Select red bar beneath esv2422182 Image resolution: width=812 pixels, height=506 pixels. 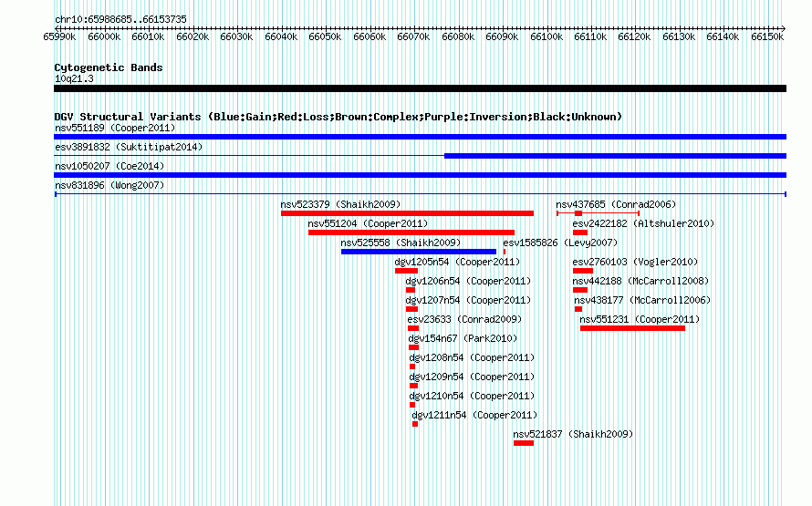click(x=580, y=232)
